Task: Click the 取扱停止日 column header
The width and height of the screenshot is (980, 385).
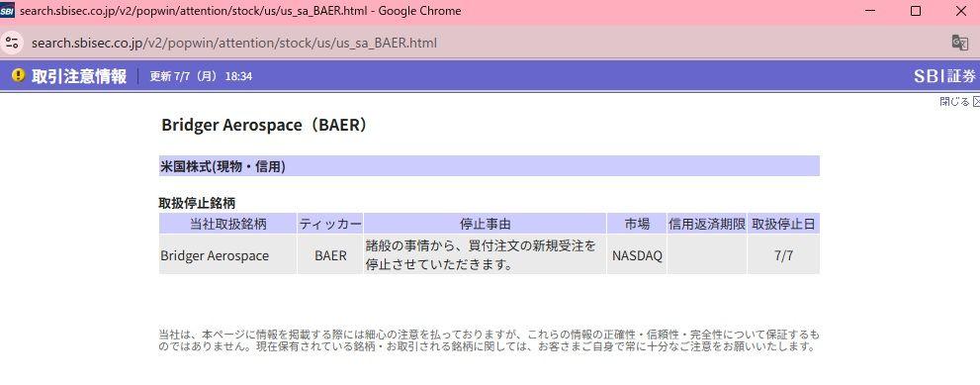Action: tap(784, 224)
